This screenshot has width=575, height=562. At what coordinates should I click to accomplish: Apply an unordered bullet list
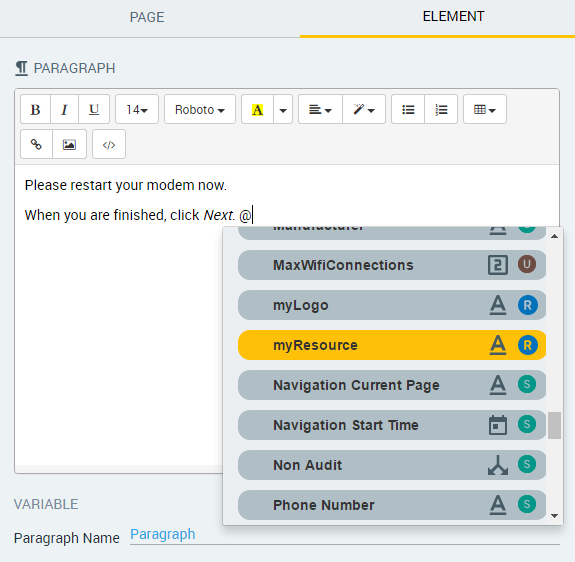tap(408, 109)
